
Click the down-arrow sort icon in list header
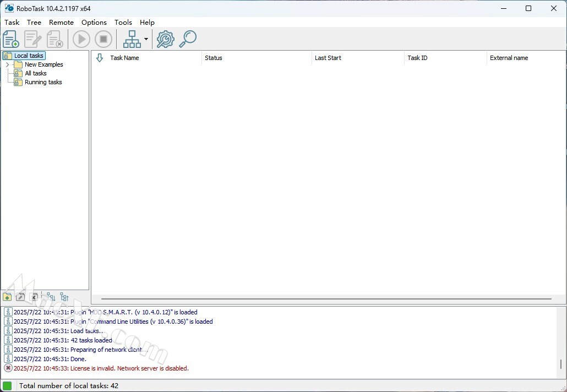100,58
